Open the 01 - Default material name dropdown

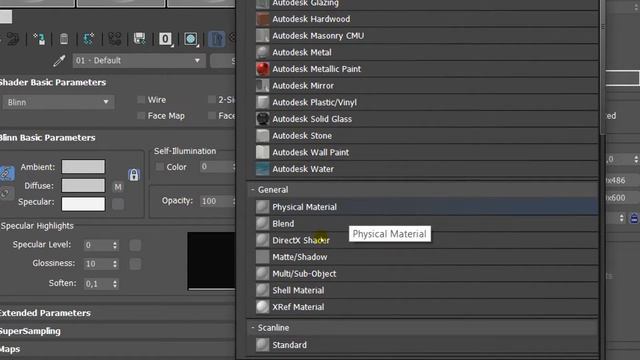(139, 61)
